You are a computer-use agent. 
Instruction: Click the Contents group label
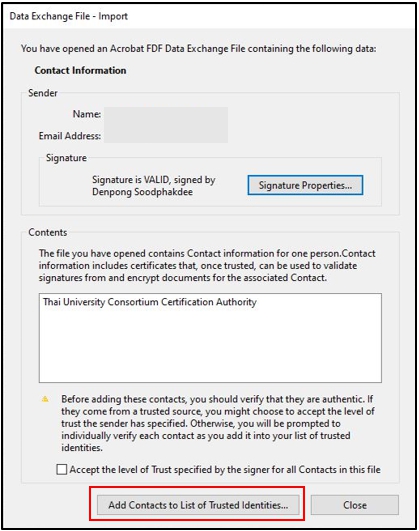coord(48,232)
